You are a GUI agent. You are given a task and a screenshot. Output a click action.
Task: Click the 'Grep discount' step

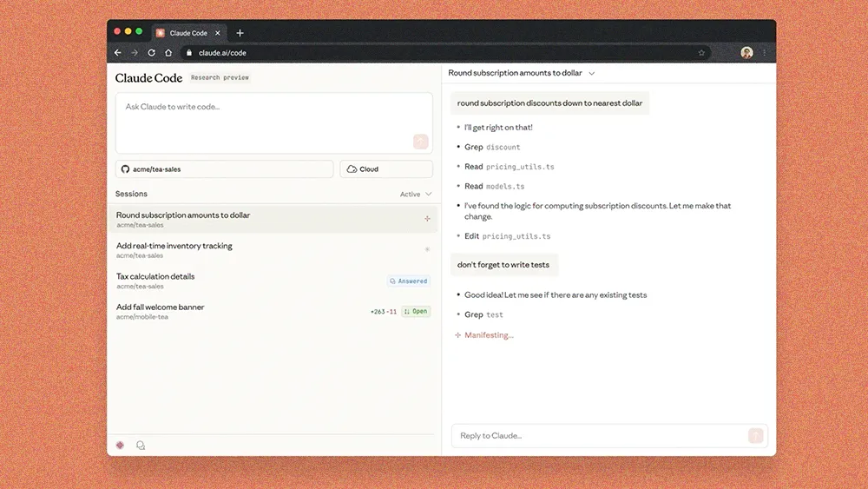tap(492, 147)
